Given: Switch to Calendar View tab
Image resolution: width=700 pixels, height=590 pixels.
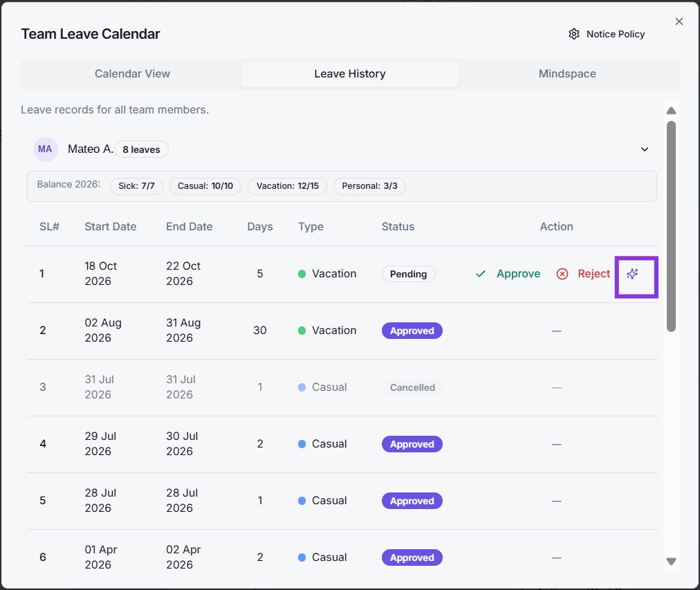Looking at the screenshot, I should pos(132,73).
